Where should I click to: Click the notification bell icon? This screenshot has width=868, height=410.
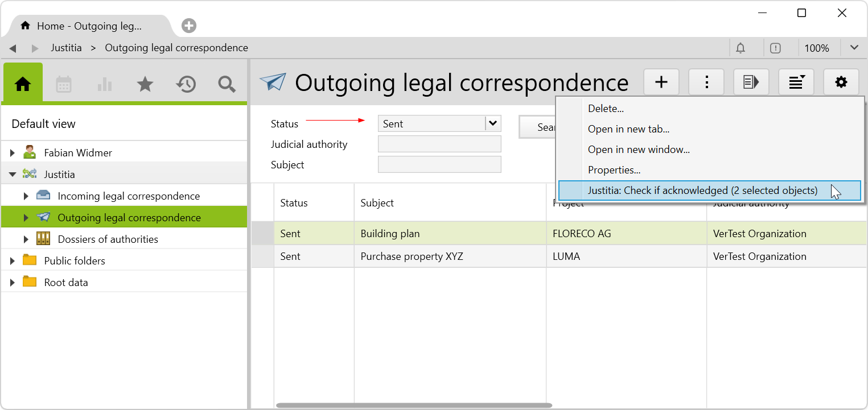click(741, 48)
